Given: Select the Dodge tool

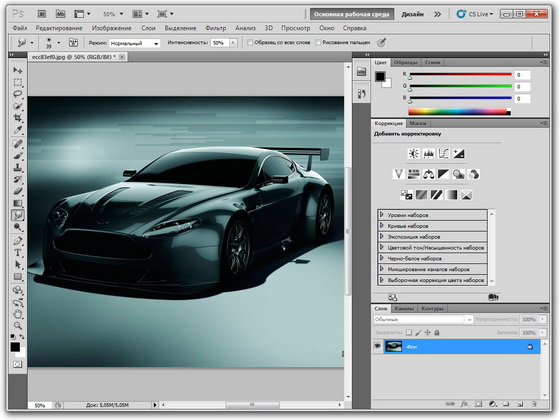Looking at the screenshot, I should [18, 227].
